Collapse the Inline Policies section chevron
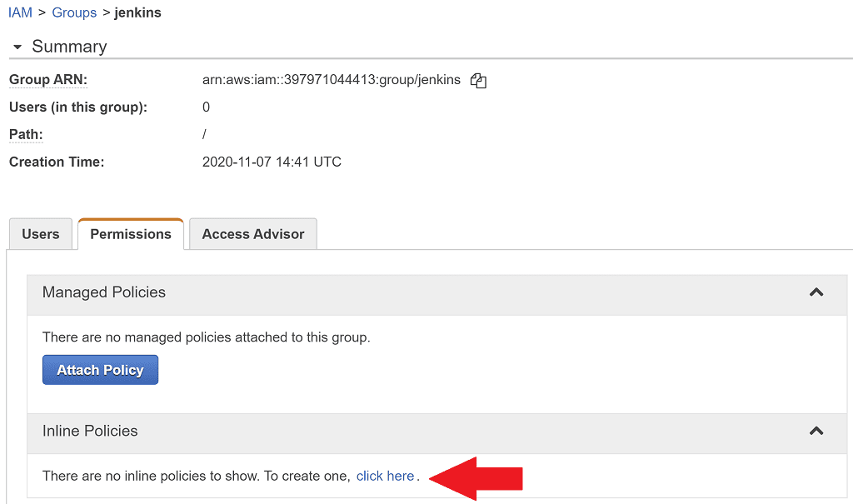The image size is (853, 504). (816, 431)
